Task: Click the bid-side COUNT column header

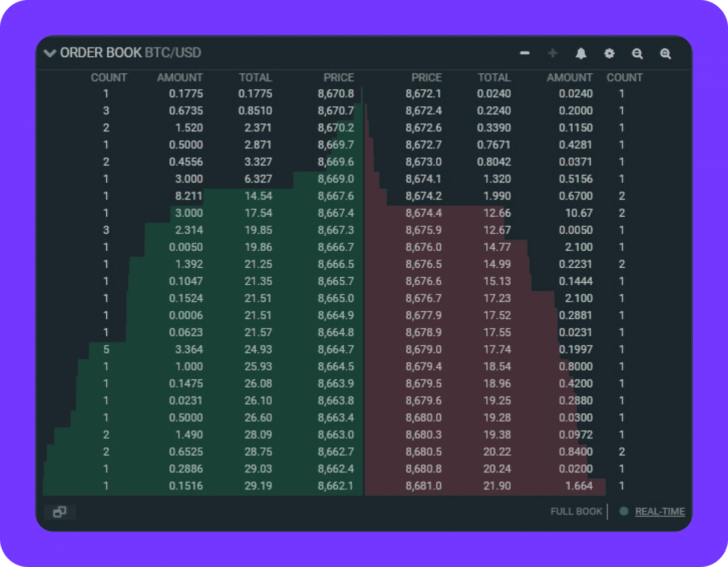Action: coord(109,78)
